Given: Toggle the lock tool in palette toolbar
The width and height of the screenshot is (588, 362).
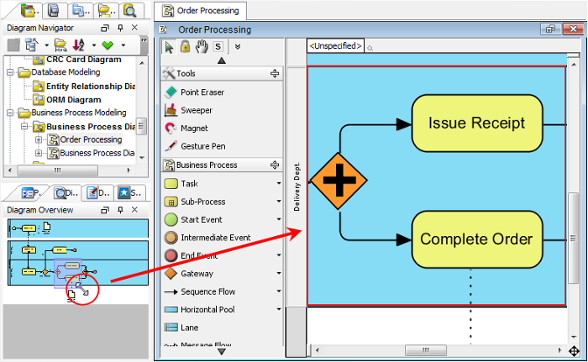Looking at the screenshot, I should tap(185, 47).
